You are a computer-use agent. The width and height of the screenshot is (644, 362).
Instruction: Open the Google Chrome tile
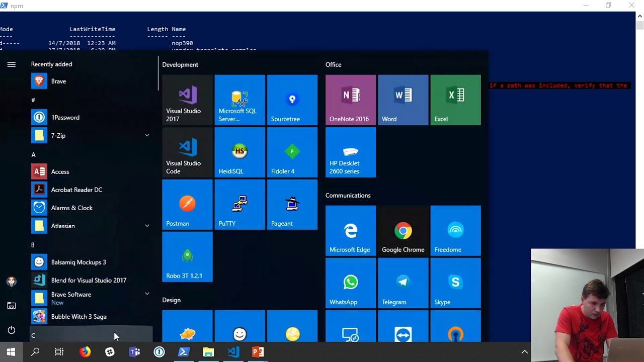point(403,230)
